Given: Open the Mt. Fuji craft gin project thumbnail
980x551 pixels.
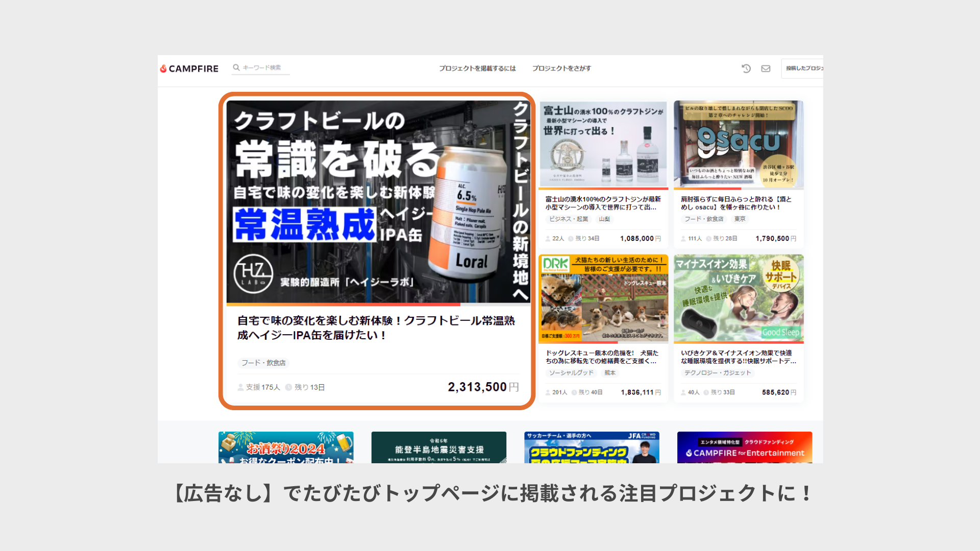Looking at the screenshot, I should coord(603,144).
